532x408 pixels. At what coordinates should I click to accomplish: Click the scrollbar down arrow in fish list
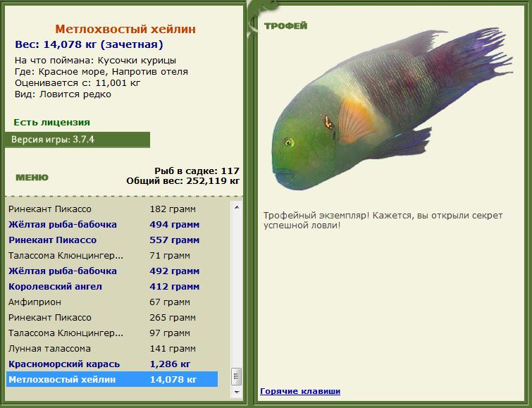237,392
